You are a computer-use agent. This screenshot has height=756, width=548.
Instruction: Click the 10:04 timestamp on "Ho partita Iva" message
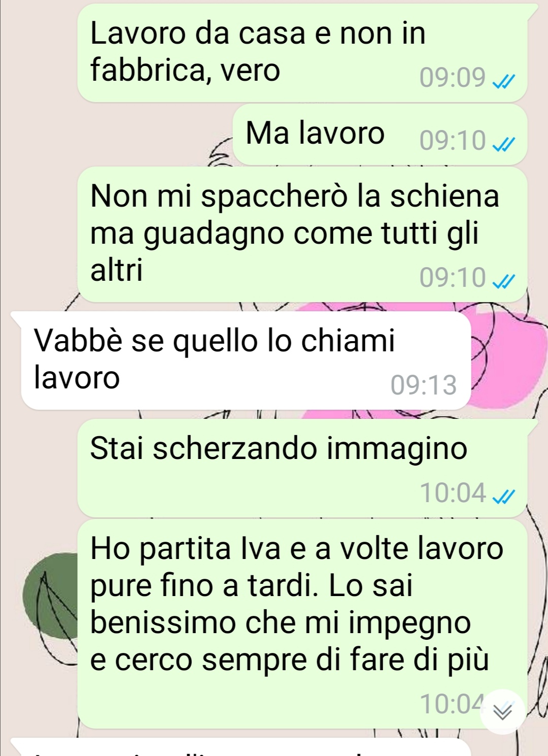451,704
